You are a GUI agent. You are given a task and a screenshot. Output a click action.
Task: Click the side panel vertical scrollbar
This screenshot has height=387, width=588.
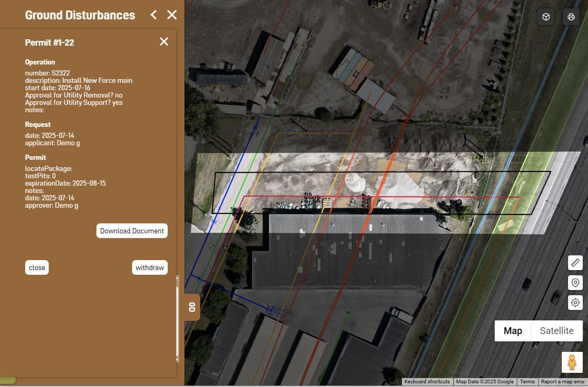[x=178, y=320]
